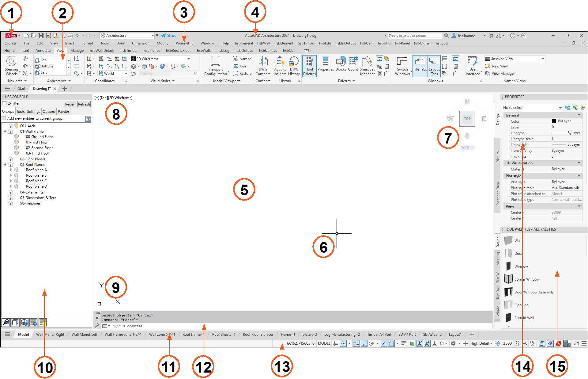Click the search magnifier icon
588x379 pixels.
pos(447,36)
